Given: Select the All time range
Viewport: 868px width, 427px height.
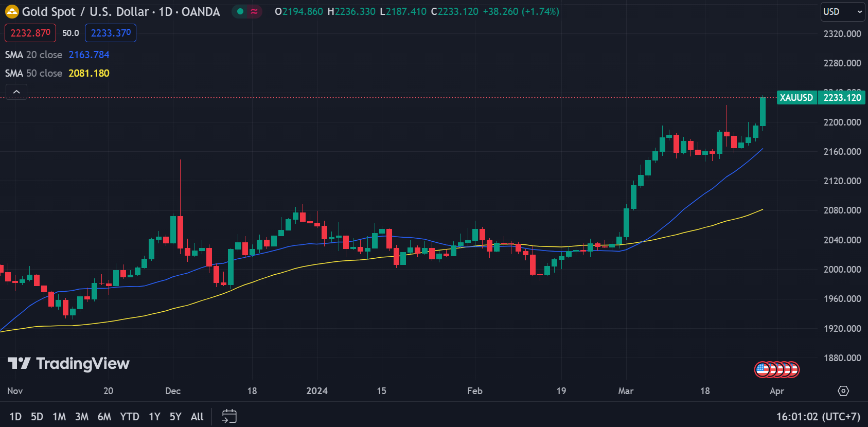Looking at the screenshot, I should coord(197,417).
